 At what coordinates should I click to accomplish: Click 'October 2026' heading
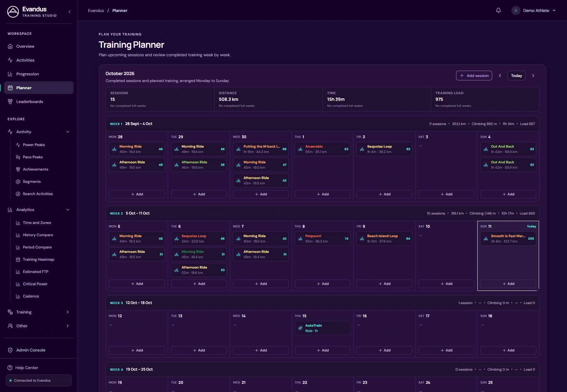pyautogui.click(x=120, y=73)
